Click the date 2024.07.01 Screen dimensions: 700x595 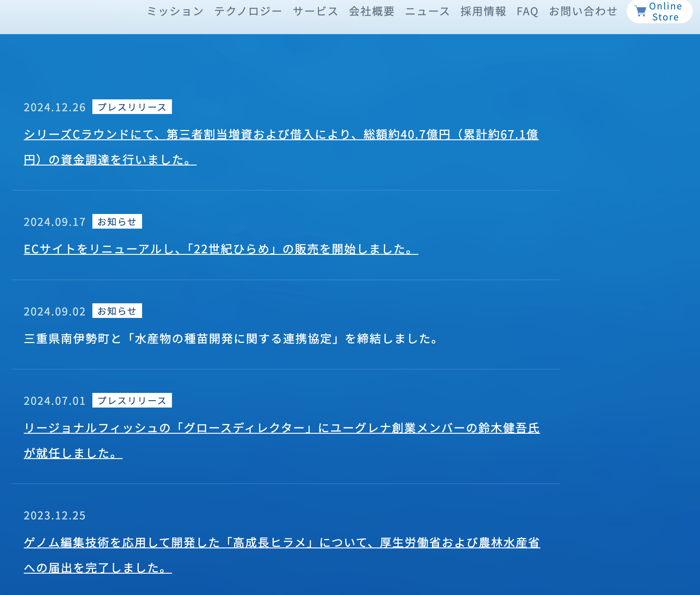tap(55, 401)
